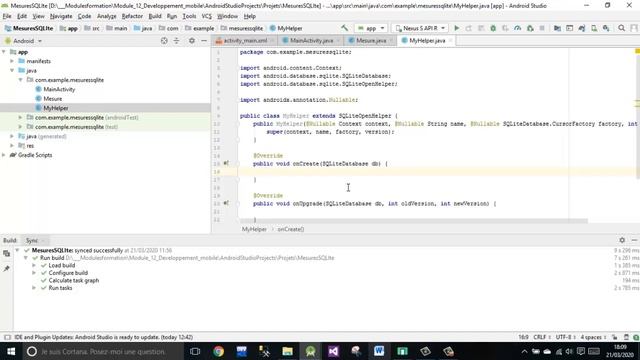640x360 pixels.
Task: Click the scroll from source target icon
Action: (164, 41)
